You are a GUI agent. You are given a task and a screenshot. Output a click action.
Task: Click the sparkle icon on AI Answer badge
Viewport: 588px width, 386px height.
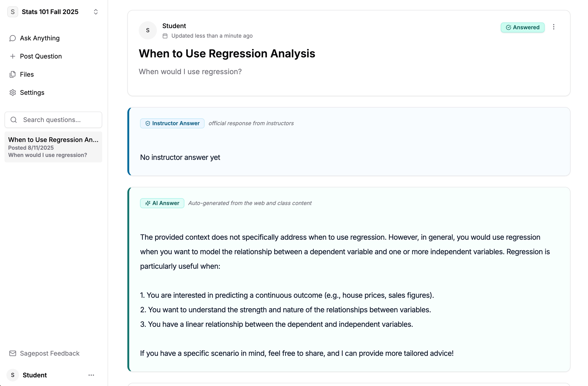[x=148, y=203]
